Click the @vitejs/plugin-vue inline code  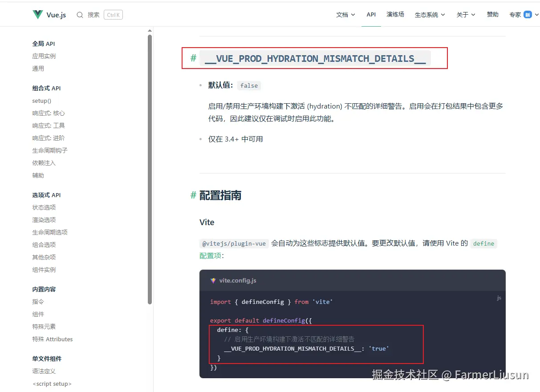[234, 243]
